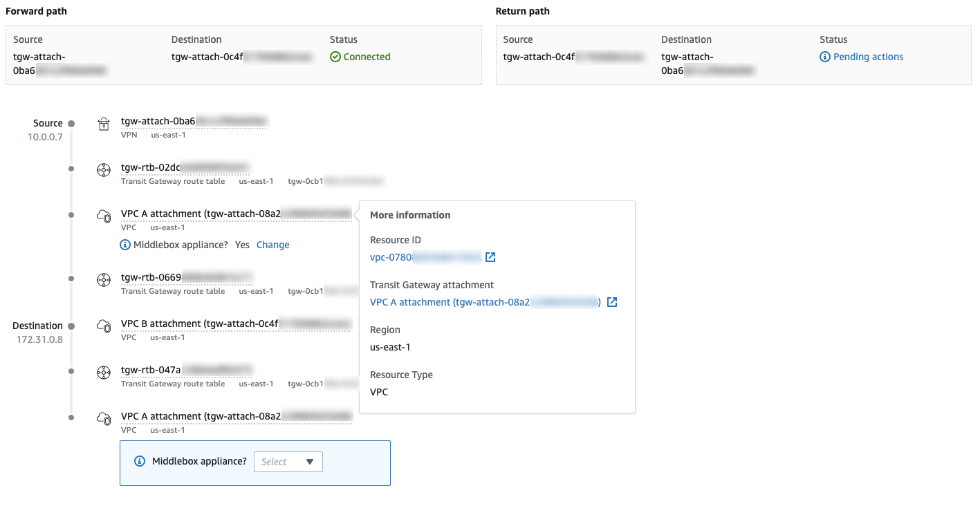
Task: Open external link icon next to vpc-0780
Action: pyautogui.click(x=490, y=258)
